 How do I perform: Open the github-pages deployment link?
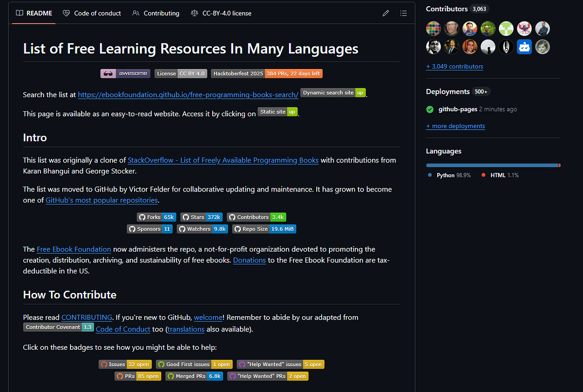(458, 109)
